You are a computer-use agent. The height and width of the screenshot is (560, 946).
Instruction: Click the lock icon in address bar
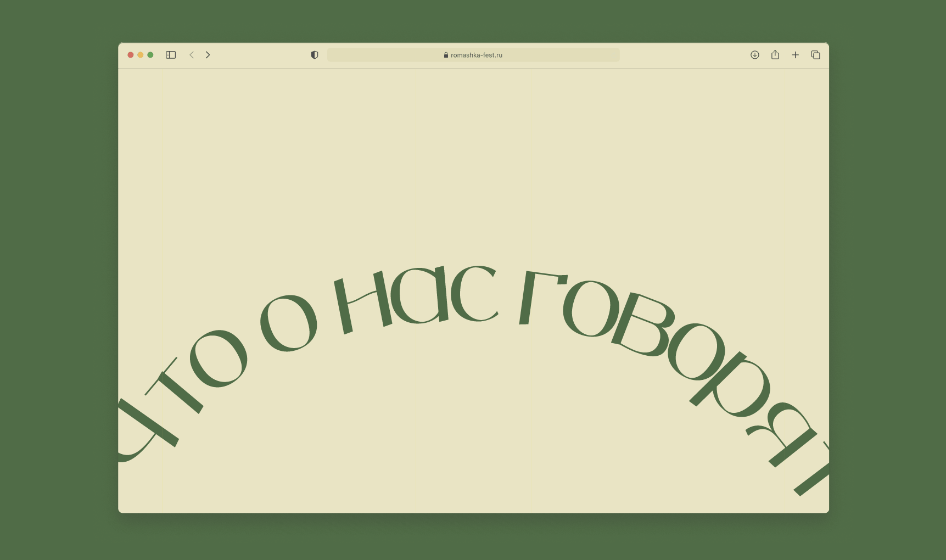click(446, 55)
